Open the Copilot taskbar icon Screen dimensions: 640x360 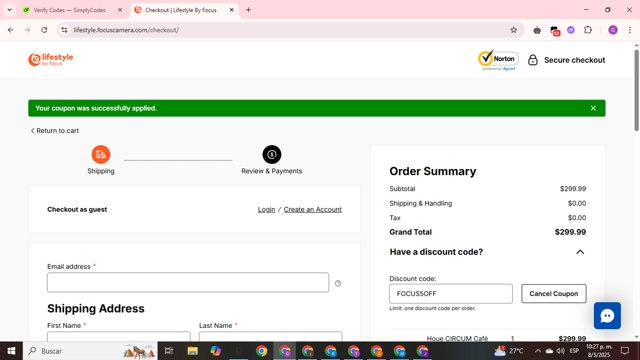point(216,351)
